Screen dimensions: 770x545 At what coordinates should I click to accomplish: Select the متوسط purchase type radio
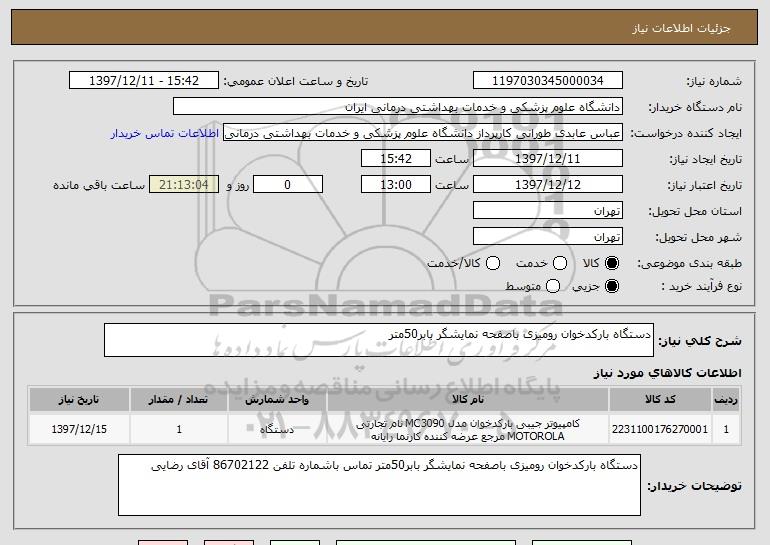(553, 286)
